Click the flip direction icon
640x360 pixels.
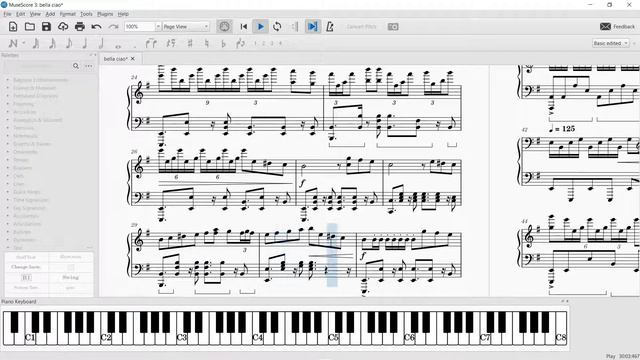(x=240, y=43)
